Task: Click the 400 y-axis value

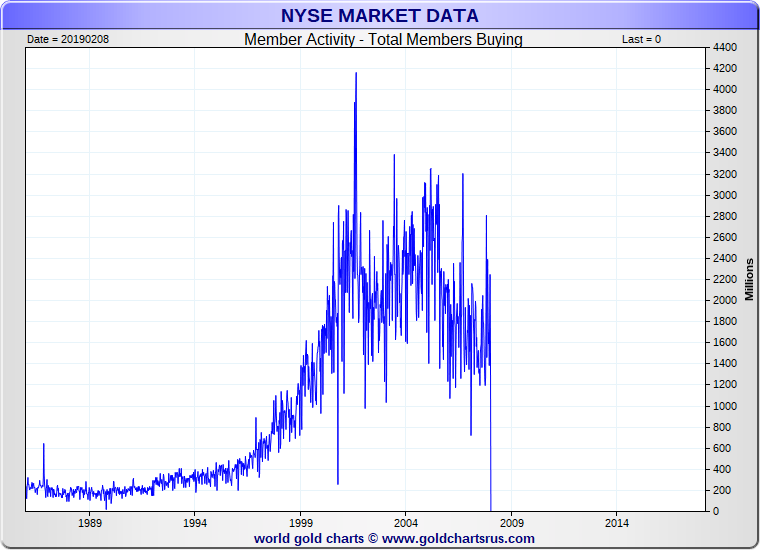Action: (722, 469)
